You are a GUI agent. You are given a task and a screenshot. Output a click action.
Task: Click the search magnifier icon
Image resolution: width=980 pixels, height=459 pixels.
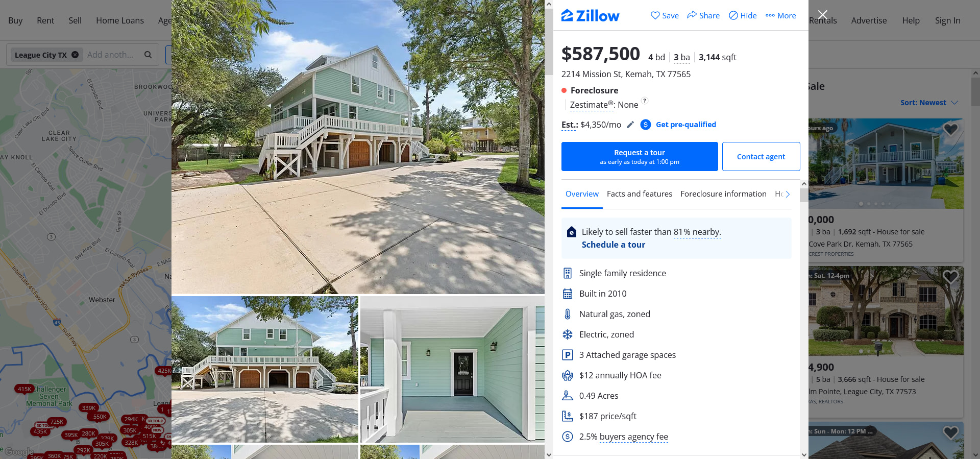148,55
